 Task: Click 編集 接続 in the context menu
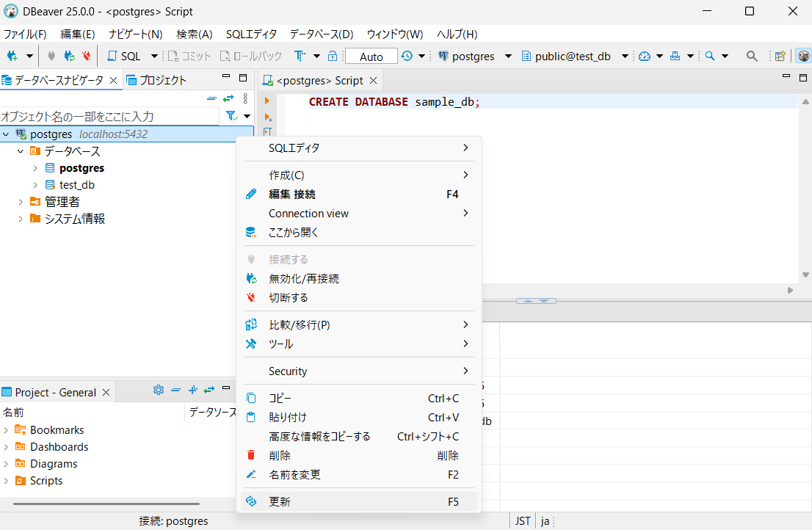[x=291, y=195]
